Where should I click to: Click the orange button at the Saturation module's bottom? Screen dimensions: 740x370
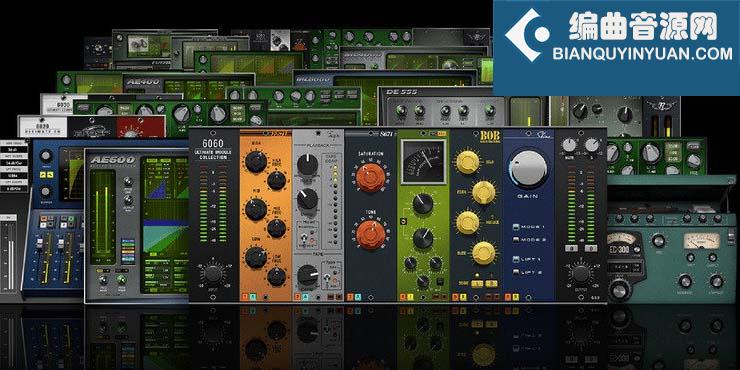tap(350, 297)
